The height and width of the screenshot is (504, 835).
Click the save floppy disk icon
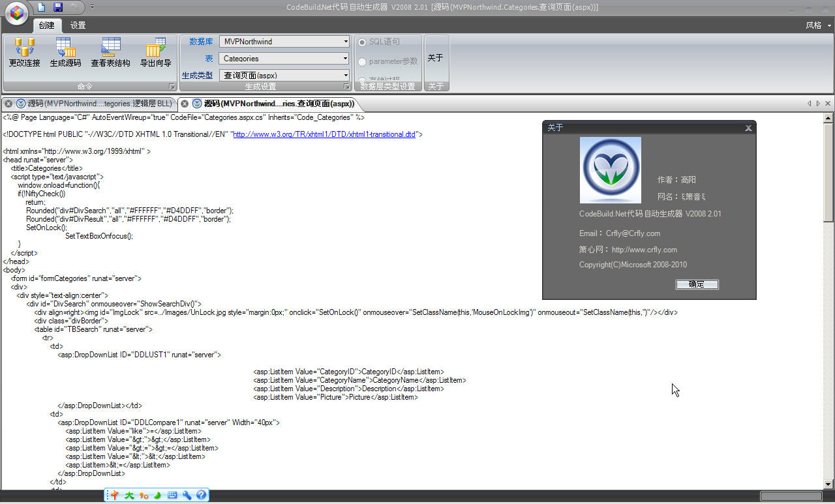(x=57, y=7)
